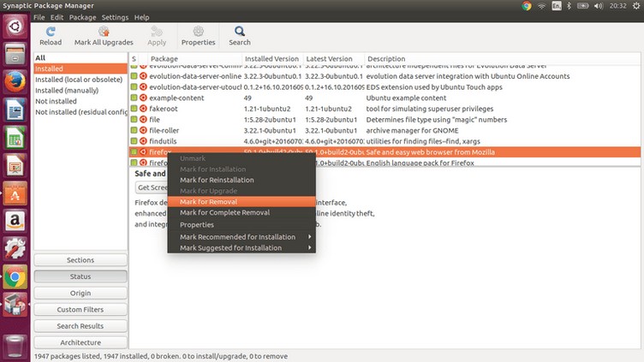The width and height of the screenshot is (644, 362).
Task: Click the Origin filter button
Action: (x=80, y=293)
